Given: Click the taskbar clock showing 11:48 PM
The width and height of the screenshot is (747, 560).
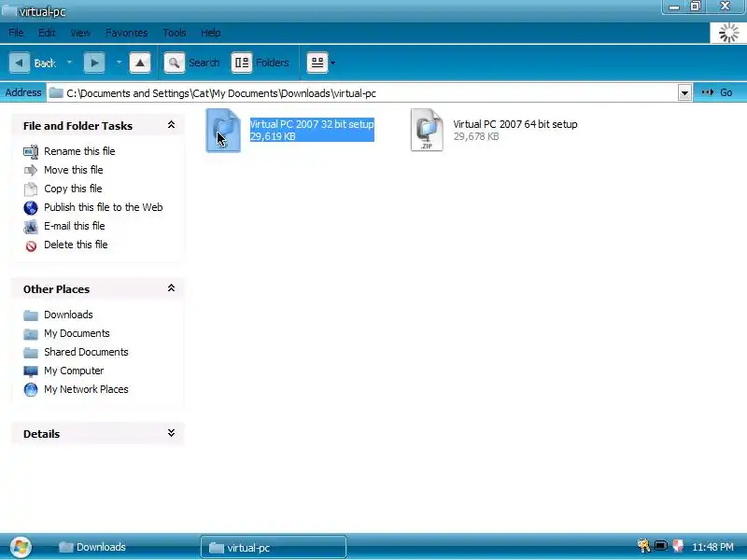Looking at the screenshot, I should (x=712, y=547).
